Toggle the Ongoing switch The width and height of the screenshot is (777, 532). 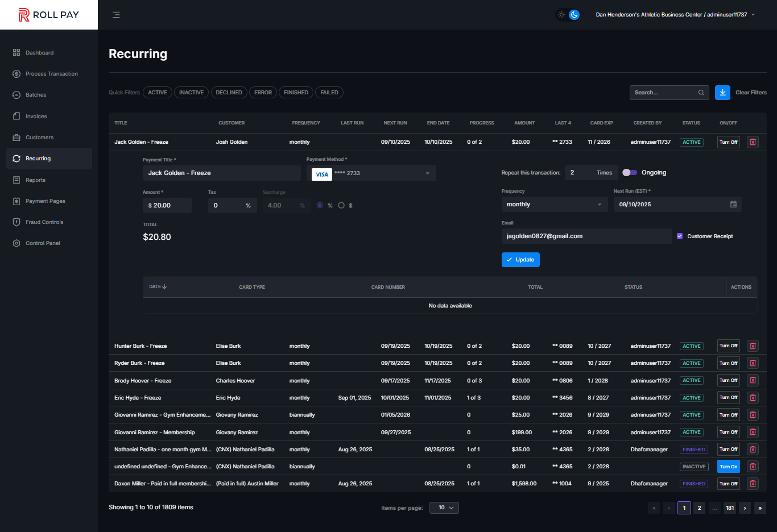629,173
